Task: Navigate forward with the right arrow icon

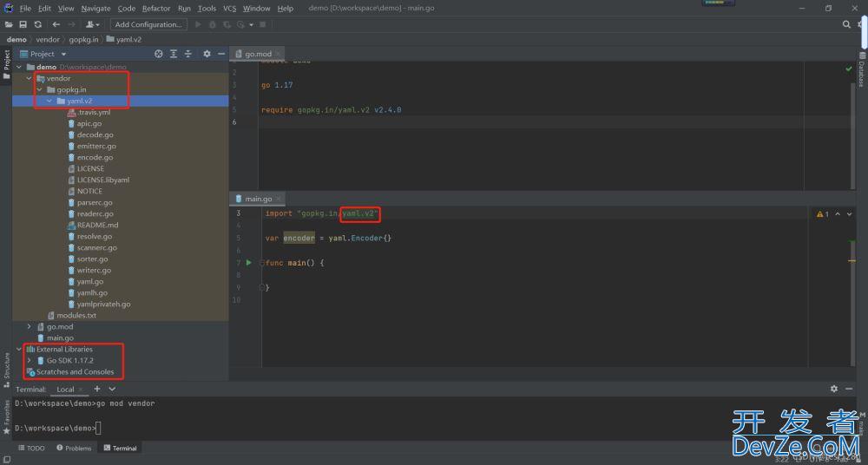Action: point(71,24)
